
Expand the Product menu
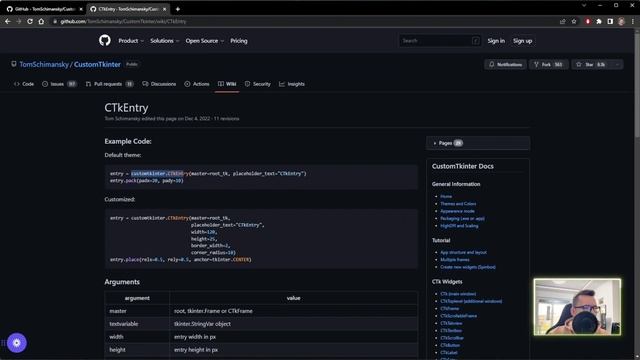[x=131, y=41]
